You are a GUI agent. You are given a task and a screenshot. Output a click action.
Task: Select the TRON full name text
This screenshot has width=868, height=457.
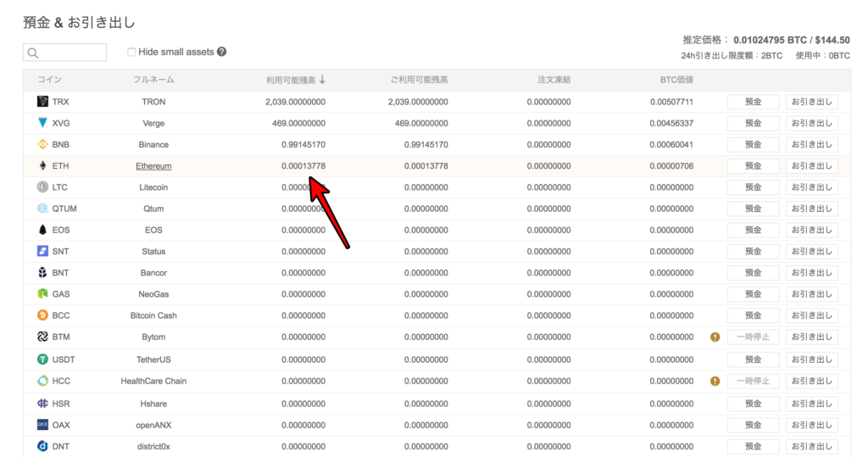pyautogui.click(x=153, y=102)
